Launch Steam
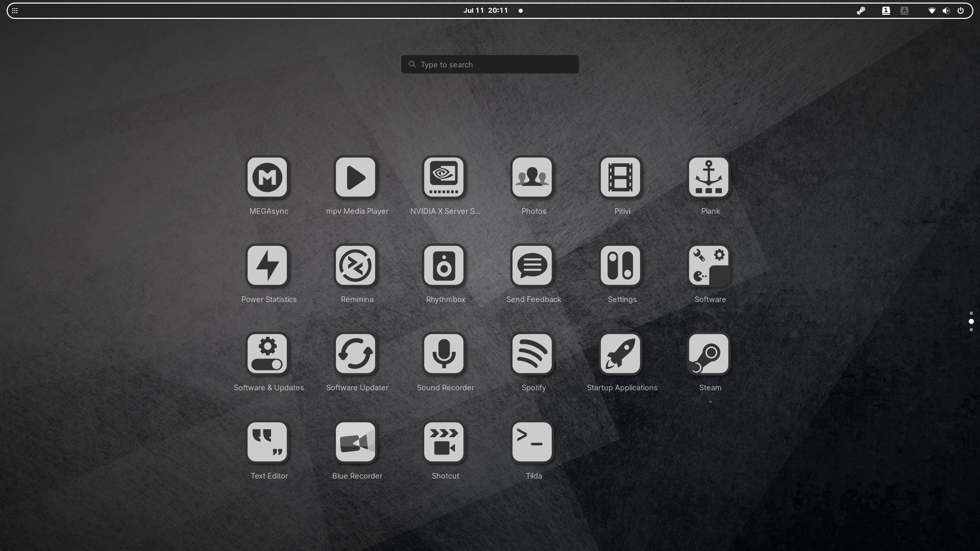Viewport: 980px width, 551px height. (x=709, y=354)
